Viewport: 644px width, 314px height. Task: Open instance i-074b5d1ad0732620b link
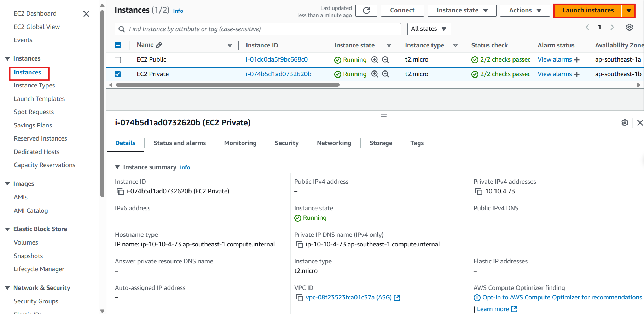click(278, 74)
